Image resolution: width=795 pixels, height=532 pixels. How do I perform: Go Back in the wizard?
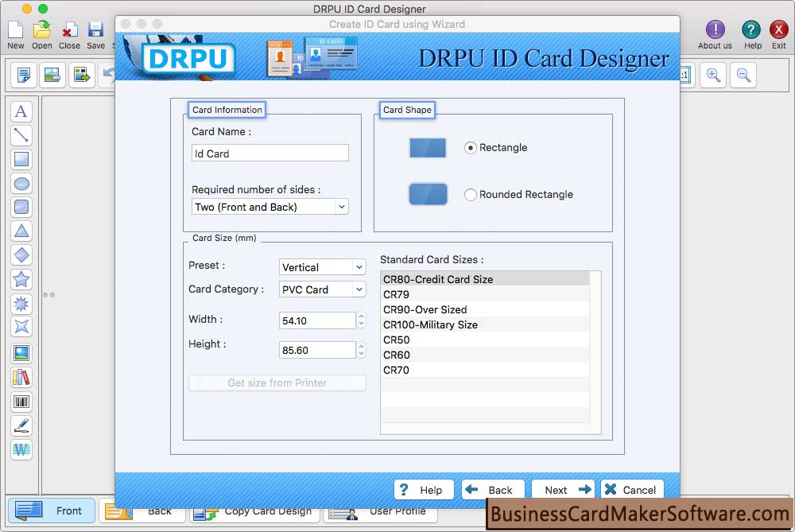493,490
